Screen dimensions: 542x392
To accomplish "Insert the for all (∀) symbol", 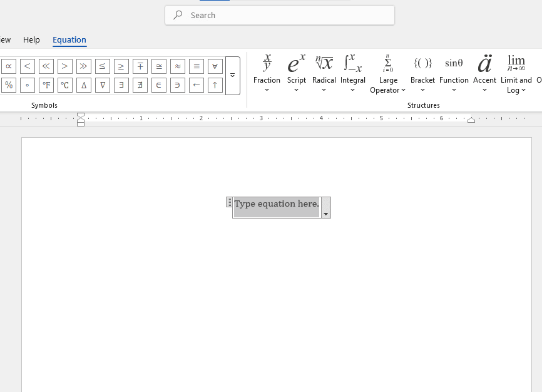I will (x=215, y=66).
